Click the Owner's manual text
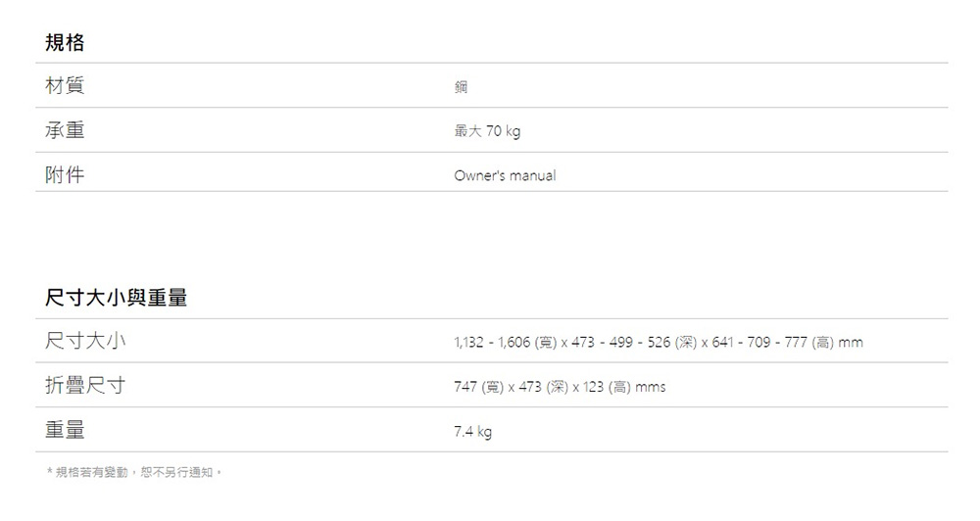The width and height of the screenshot is (980, 521). (505, 175)
